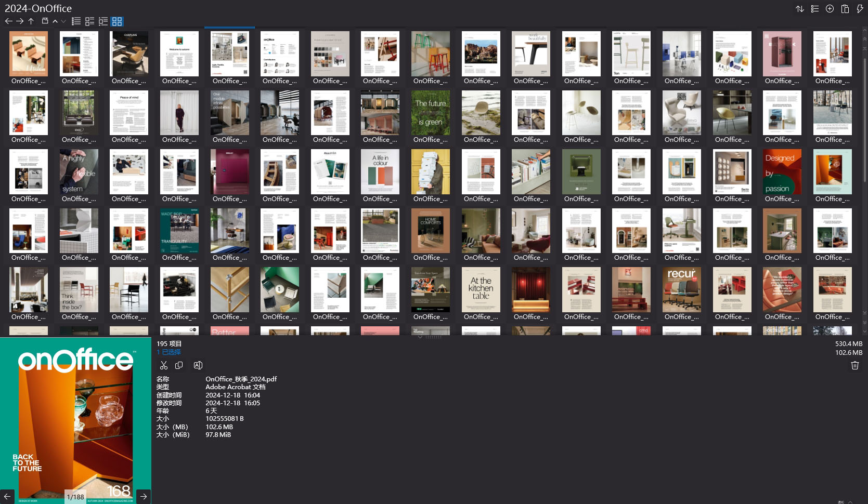This screenshot has width=868, height=504.
Task: Click modified time '2024-12-18 16:05'
Action: 232,403
